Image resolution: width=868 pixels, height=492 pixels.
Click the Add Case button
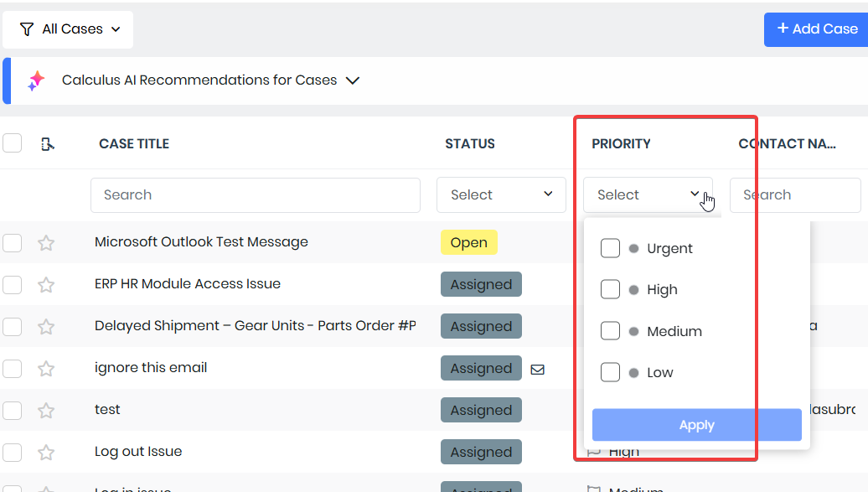click(816, 29)
